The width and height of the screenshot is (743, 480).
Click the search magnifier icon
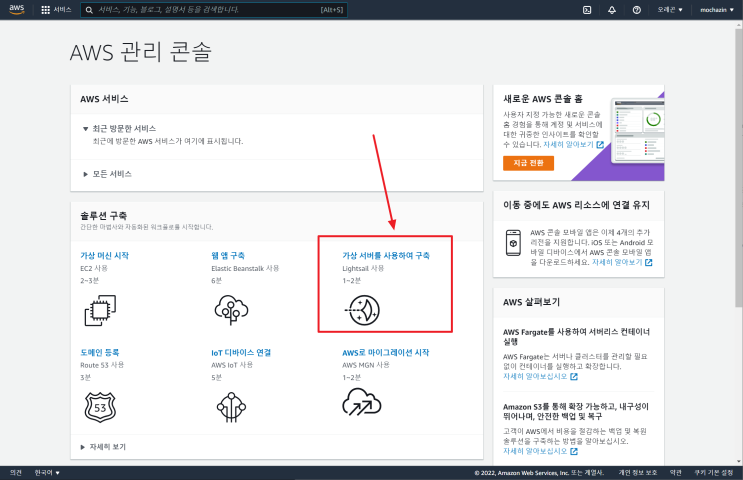coord(89,10)
